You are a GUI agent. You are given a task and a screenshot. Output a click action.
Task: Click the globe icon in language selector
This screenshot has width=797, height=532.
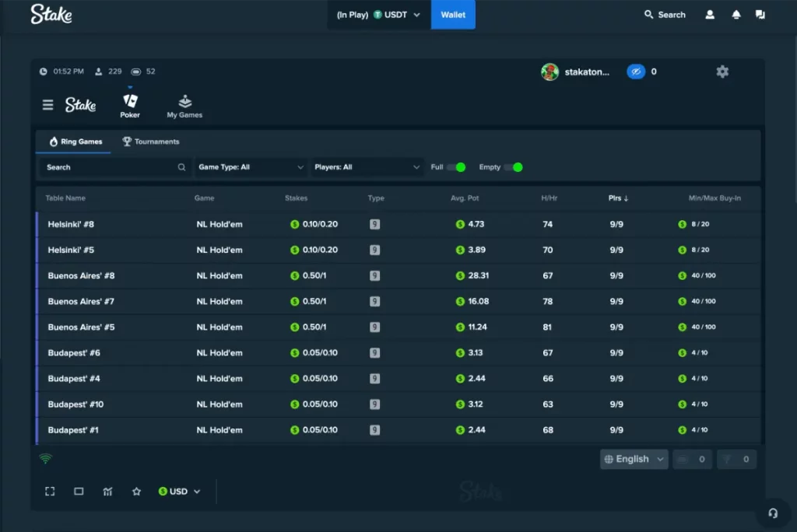tap(609, 460)
